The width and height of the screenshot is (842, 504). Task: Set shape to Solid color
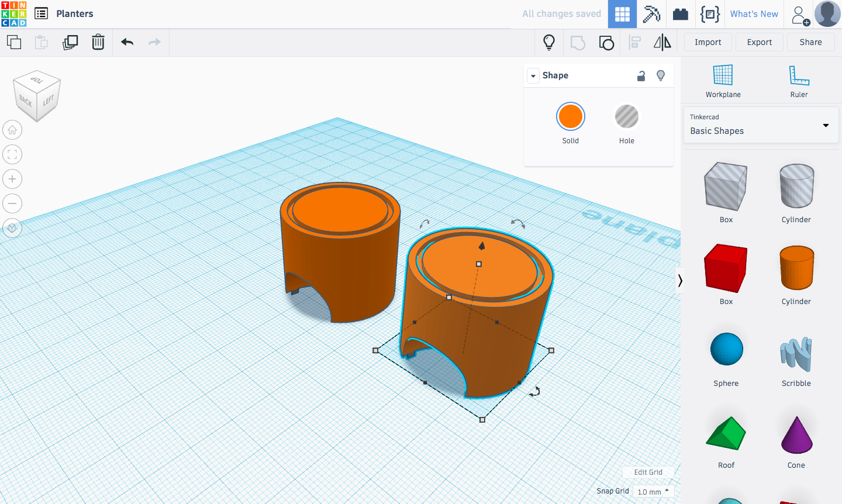571,117
